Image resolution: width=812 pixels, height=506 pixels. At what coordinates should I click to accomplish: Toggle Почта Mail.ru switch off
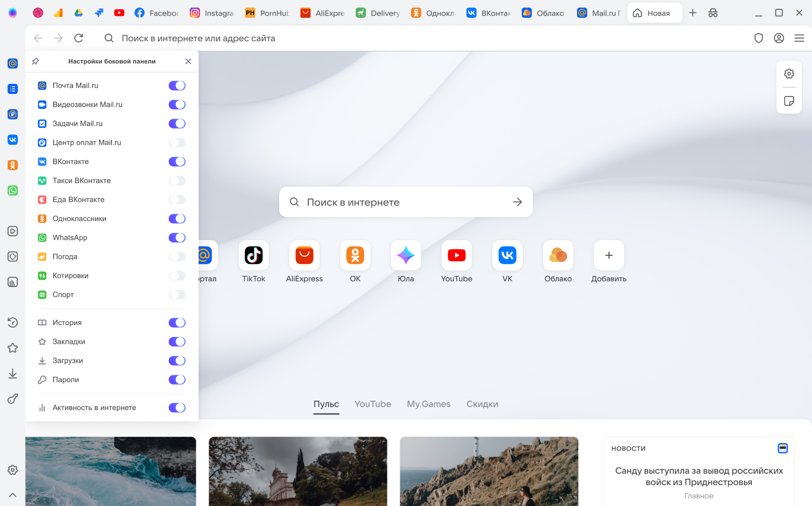coord(177,85)
